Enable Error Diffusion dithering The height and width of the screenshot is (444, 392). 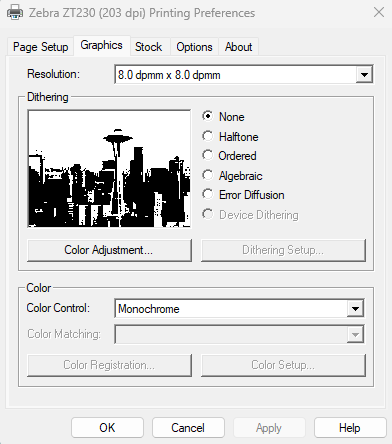[x=243, y=195]
